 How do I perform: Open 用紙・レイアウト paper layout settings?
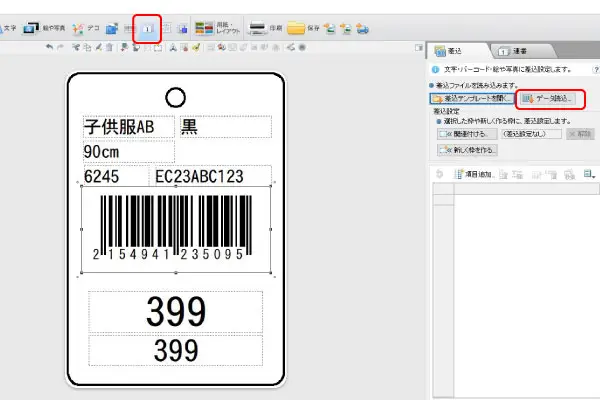tap(217, 28)
